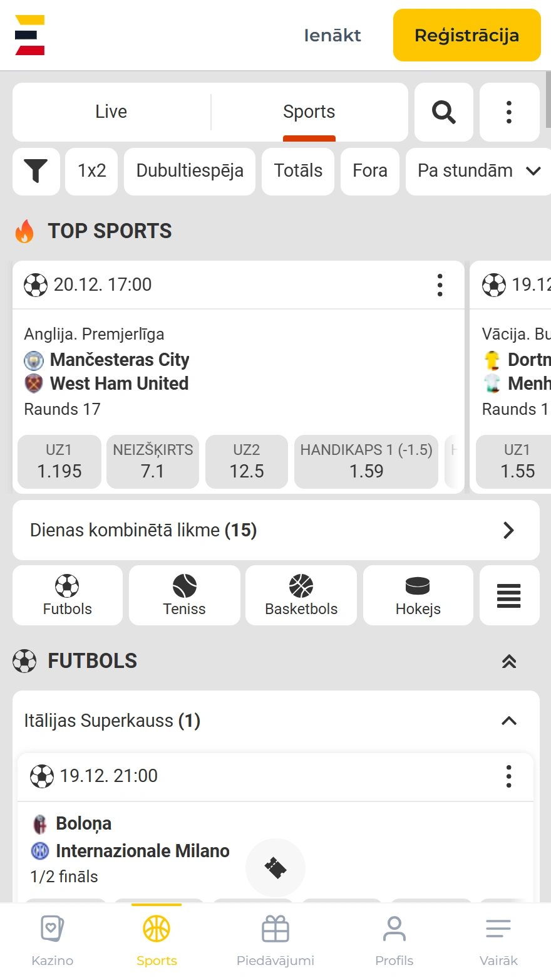Toggle the Dubultiespēja market filter
This screenshot has height=980, width=551.
(x=190, y=171)
